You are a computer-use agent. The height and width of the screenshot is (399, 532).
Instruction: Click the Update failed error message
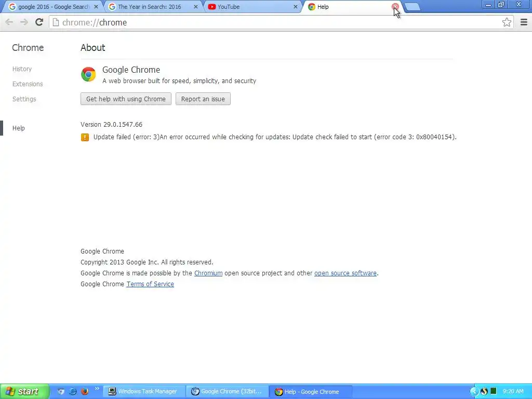click(x=275, y=137)
